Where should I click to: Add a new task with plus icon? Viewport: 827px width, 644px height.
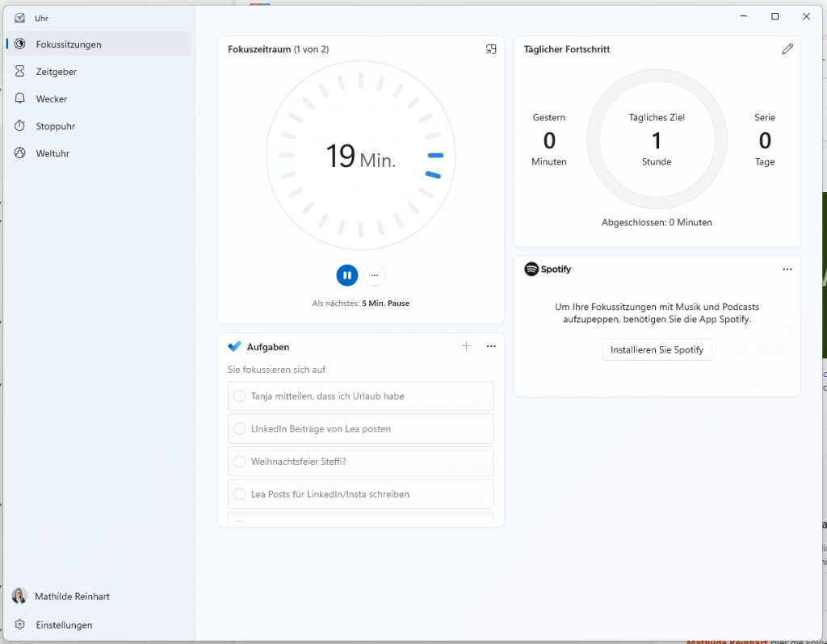click(x=466, y=346)
